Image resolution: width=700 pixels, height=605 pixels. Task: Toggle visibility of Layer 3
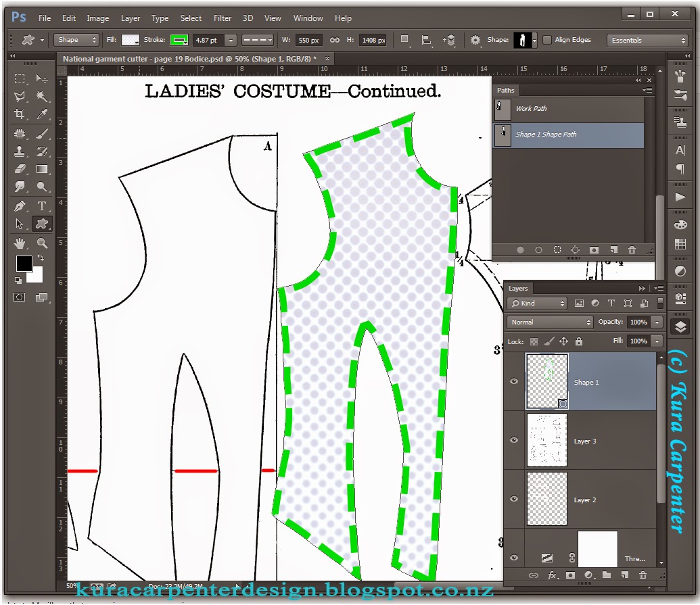514,440
